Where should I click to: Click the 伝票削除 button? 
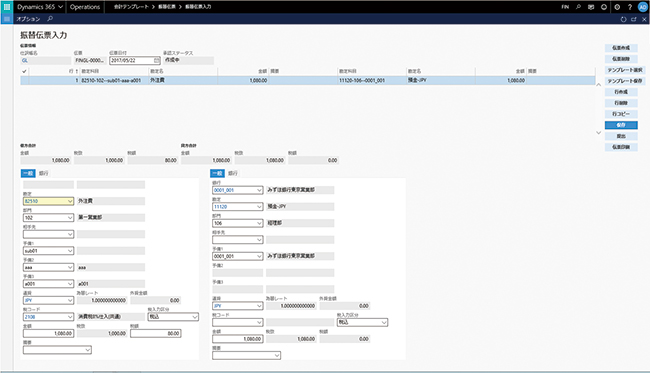(621, 59)
